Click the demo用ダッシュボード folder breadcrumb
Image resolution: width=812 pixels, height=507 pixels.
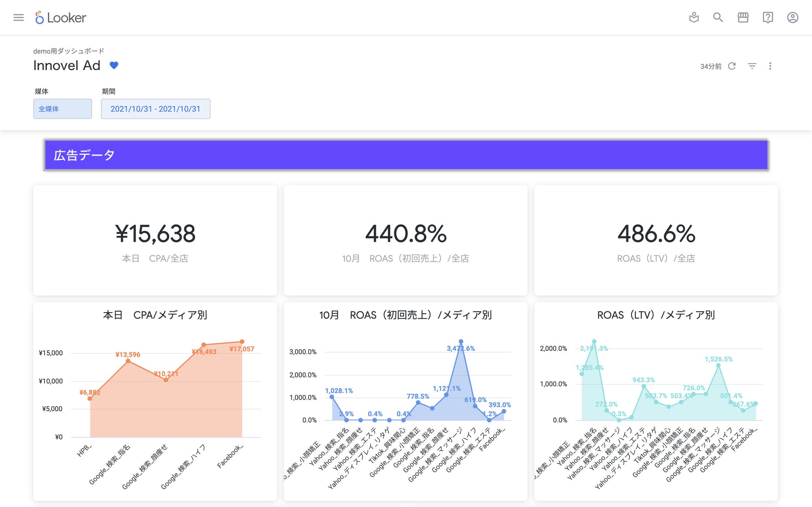[69, 51]
